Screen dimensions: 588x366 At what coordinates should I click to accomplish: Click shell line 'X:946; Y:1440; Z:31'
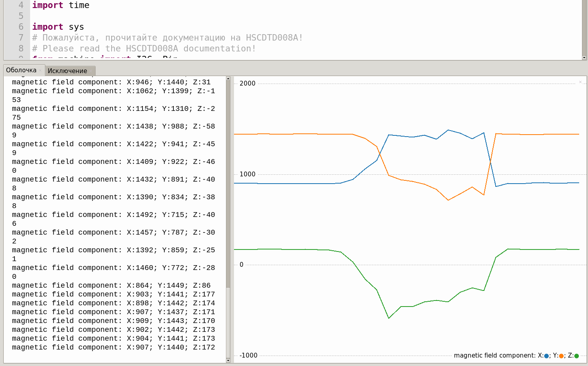111,82
